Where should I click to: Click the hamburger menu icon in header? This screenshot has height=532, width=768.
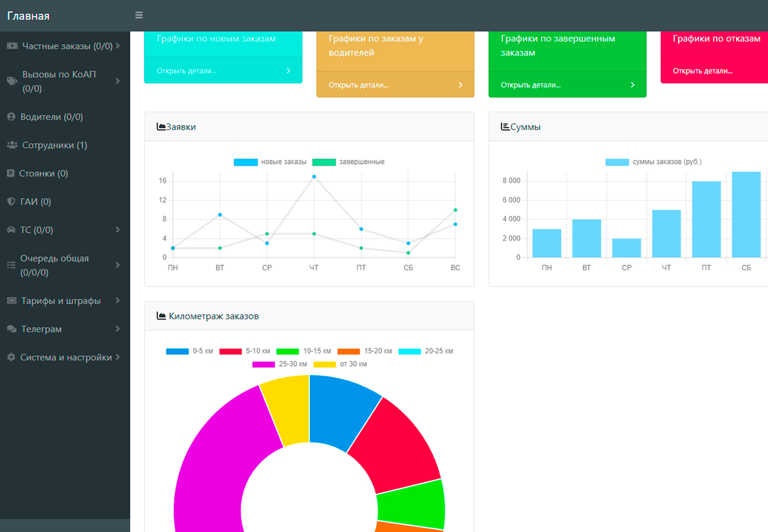coord(139,15)
